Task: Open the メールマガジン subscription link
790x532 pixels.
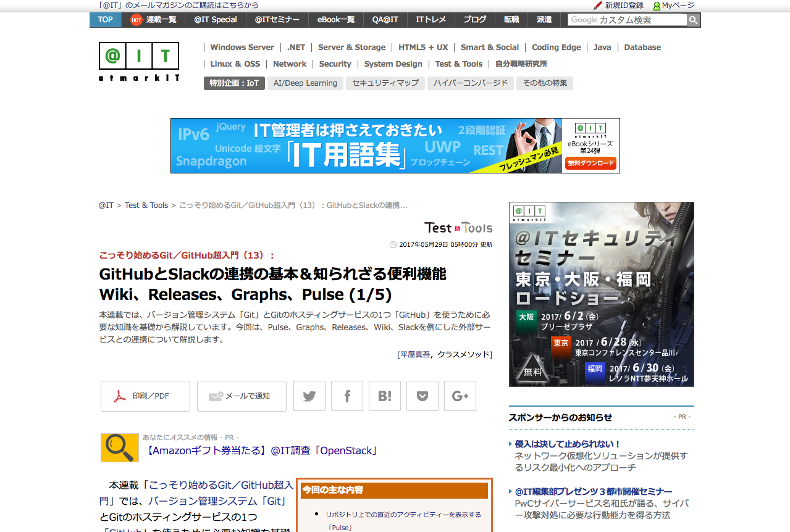Action: (x=179, y=5)
